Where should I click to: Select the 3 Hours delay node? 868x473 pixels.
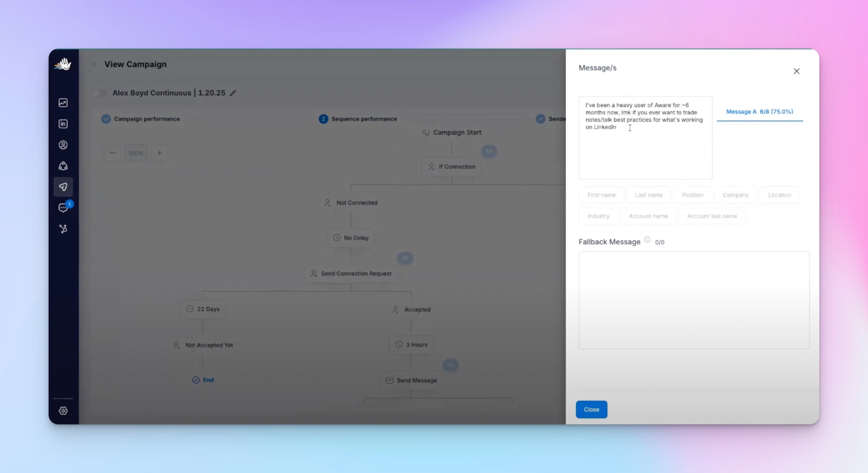(411, 345)
